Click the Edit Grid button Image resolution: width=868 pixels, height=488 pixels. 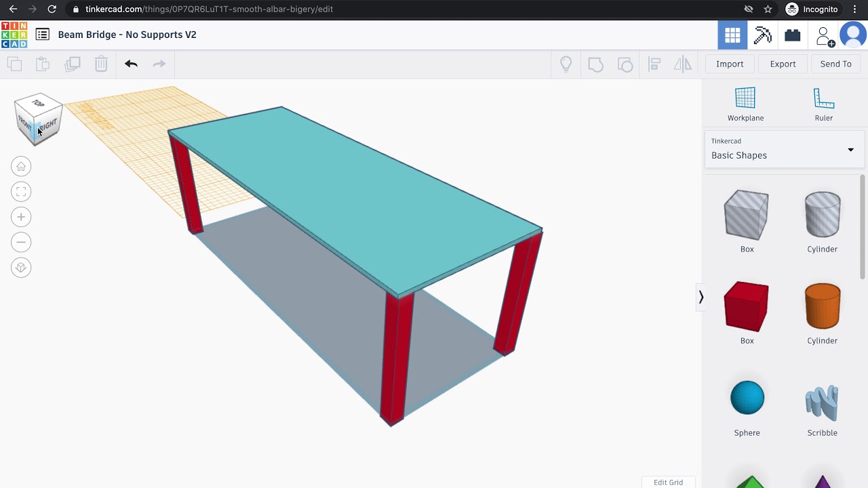pos(668,482)
